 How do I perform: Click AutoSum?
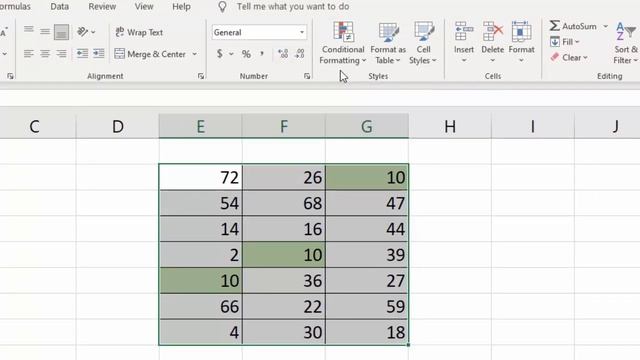pos(573,26)
